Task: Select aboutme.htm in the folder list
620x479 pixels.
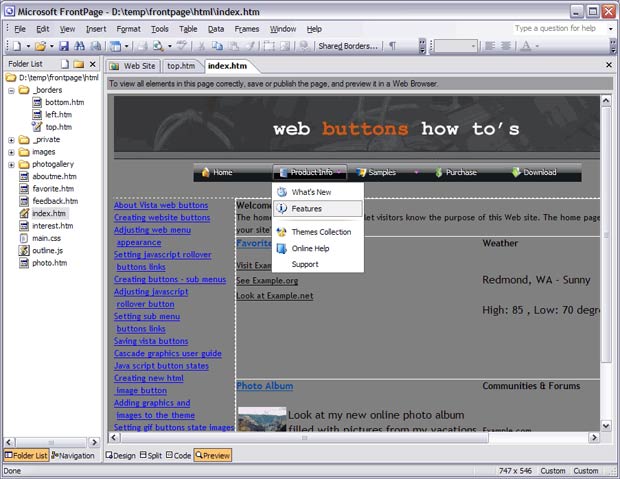Action: point(48,176)
